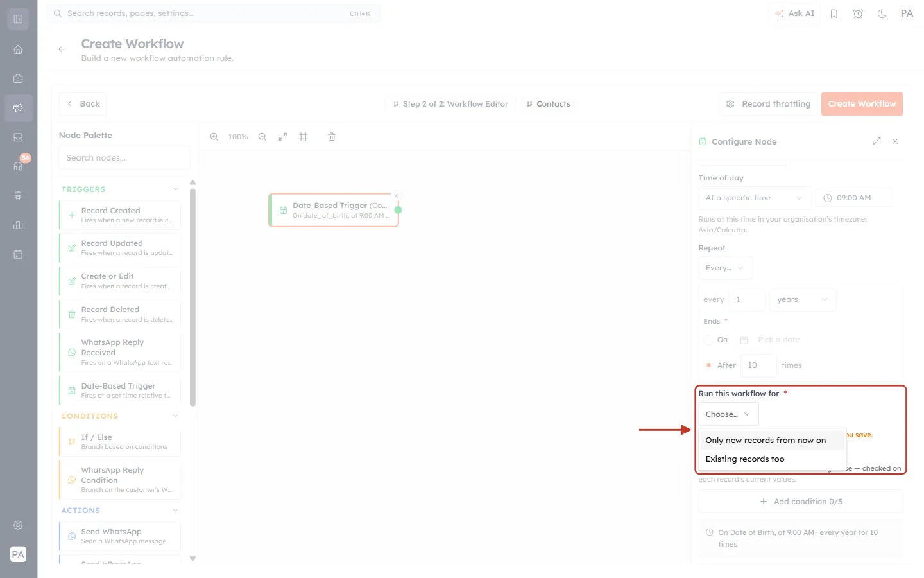
Task: Open the settings gear in sidebar
Action: pos(18,525)
